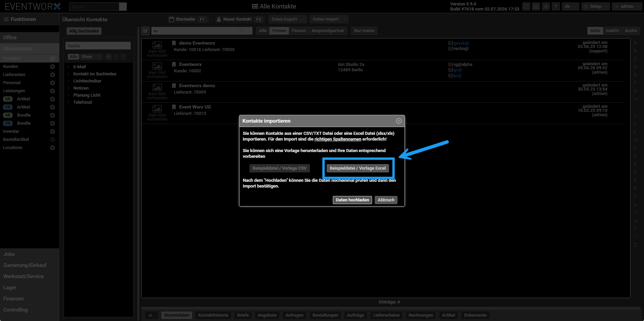
Task: Switch status filter to Aktiv
Action: (595, 31)
